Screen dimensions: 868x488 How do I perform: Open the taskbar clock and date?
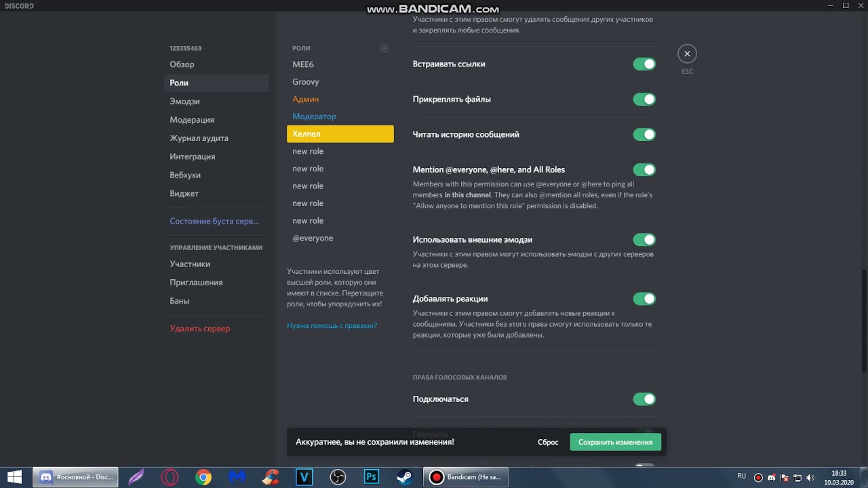tap(840, 477)
